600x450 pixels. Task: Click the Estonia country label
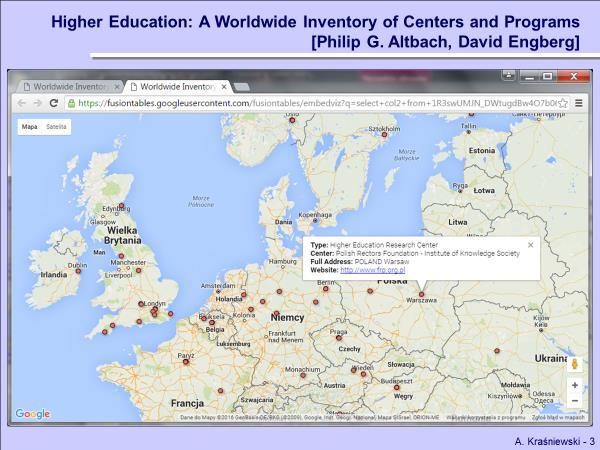(482, 151)
